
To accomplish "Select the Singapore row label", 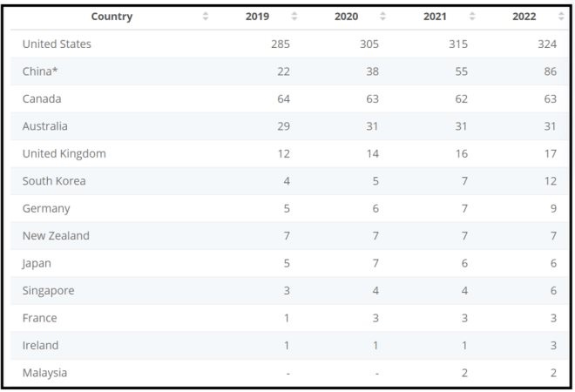I will click(49, 291).
